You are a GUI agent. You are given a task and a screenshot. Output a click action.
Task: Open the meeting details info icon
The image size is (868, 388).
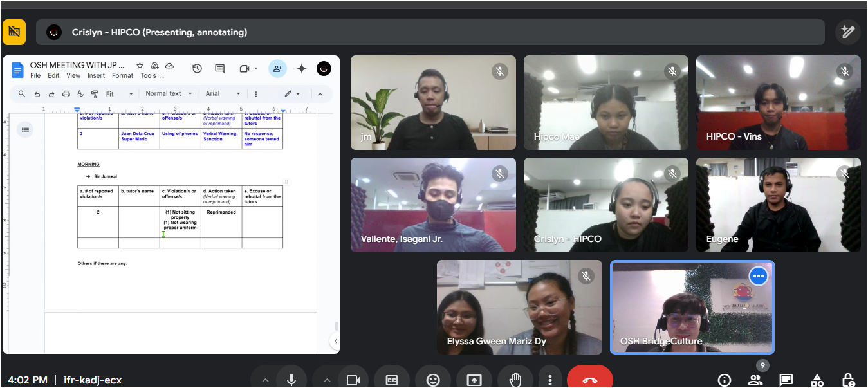click(x=725, y=380)
